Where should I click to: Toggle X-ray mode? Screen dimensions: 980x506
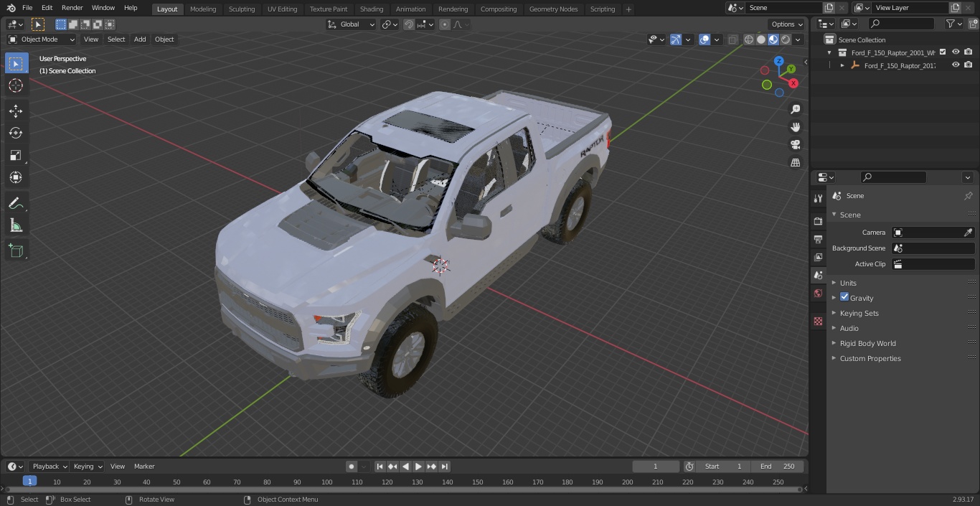732,39
